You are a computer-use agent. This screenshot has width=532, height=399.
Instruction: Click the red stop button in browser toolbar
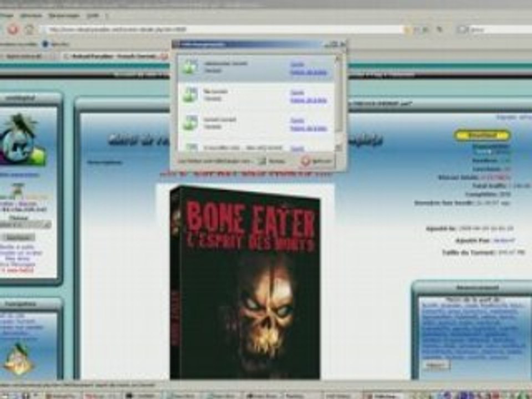[13, 29]
